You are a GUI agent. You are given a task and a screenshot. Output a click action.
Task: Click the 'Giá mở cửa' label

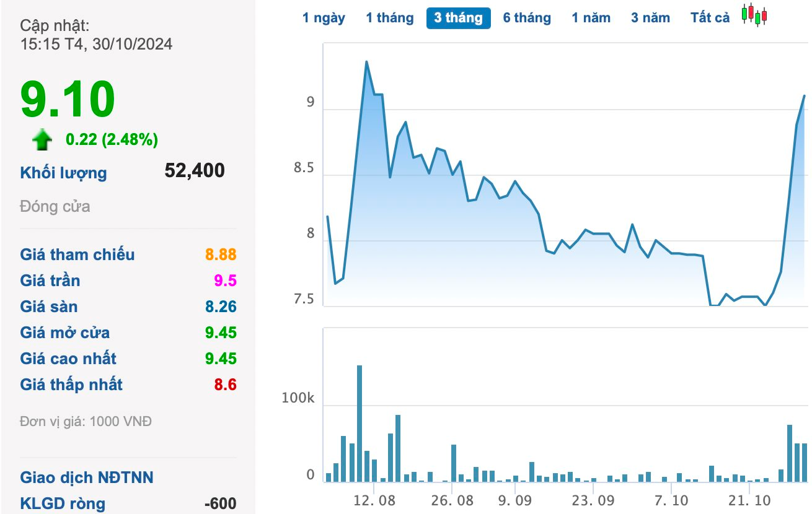tap(64, 333)
